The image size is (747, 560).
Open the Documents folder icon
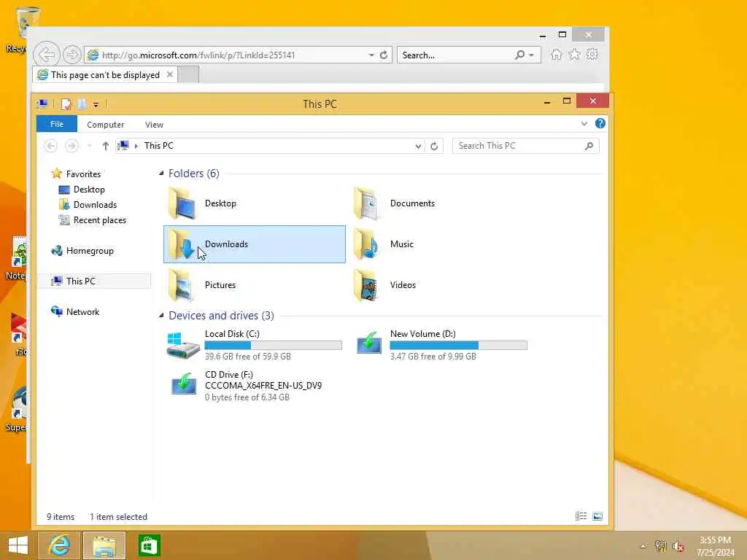pyautogui.click(x=366, y=203)
